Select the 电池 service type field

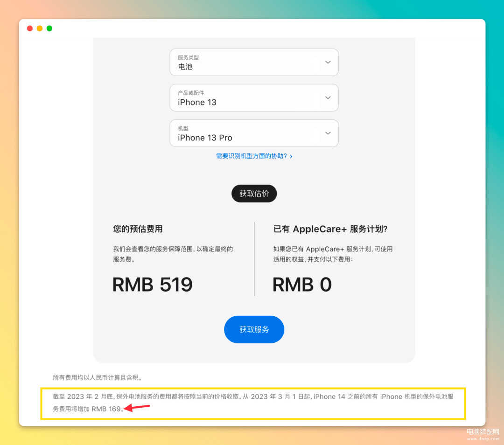pyautogui.click(x=254, y=63)
